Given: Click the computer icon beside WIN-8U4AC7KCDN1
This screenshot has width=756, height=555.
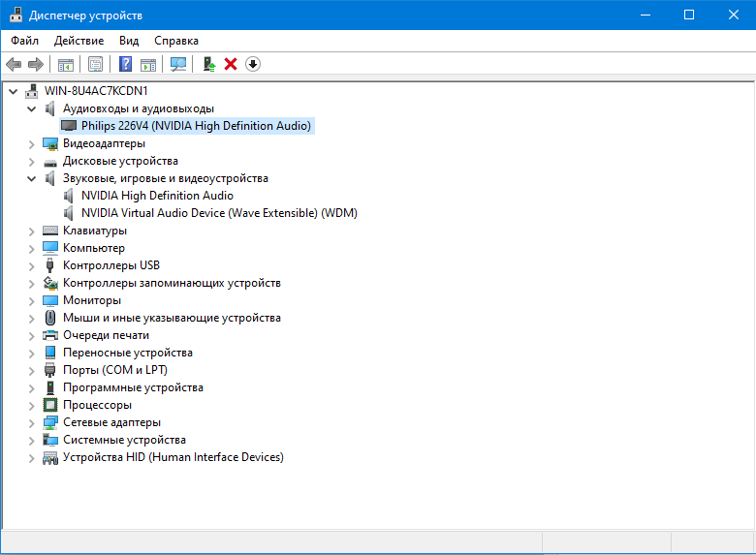Looking at the screenshot, I should (32, 91).
